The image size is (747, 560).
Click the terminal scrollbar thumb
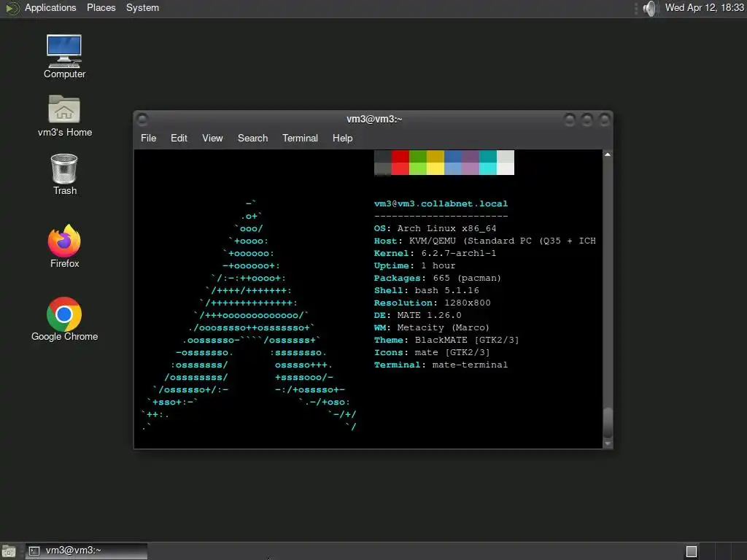click(608, 423)
